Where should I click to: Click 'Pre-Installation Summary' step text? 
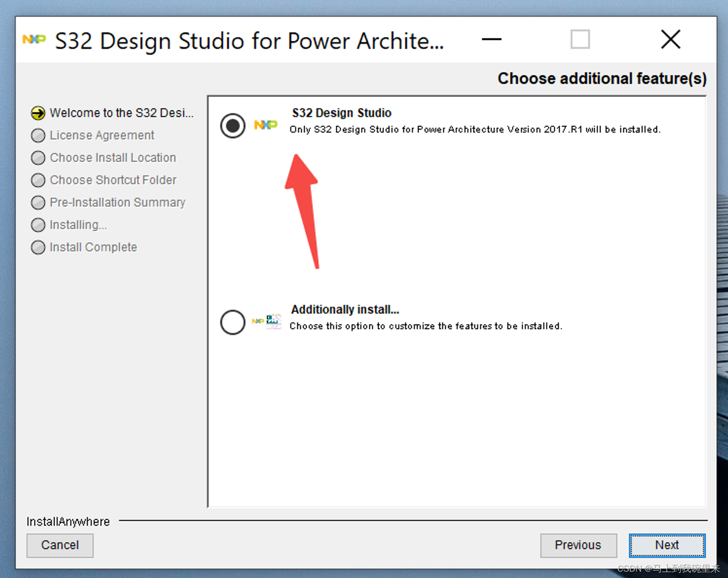click(x=117, y=202)
